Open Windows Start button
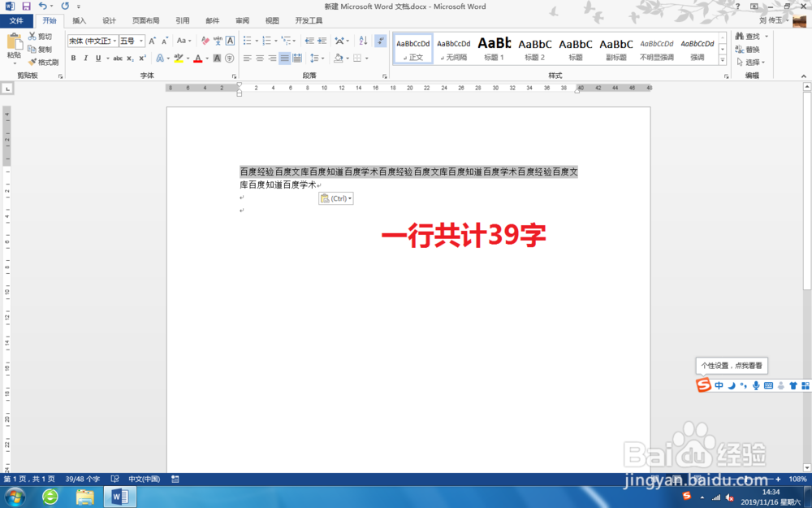Screen dimensions: 812x508 point(15,497)
